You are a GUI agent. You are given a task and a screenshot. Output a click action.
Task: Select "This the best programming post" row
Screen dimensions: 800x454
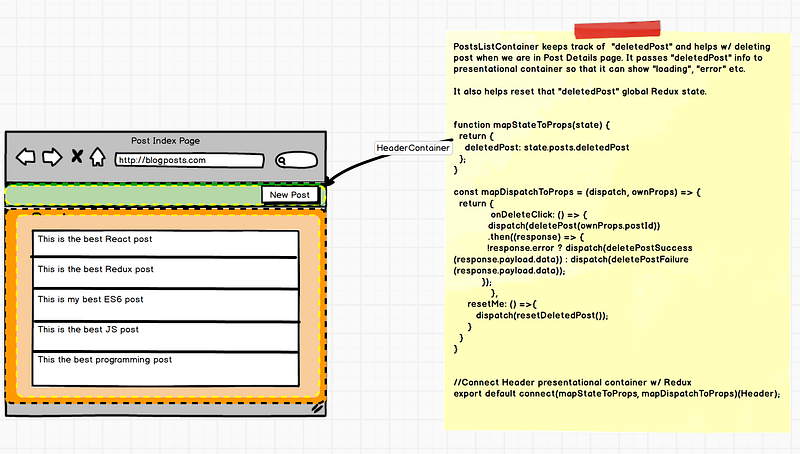tap(165, 369)
